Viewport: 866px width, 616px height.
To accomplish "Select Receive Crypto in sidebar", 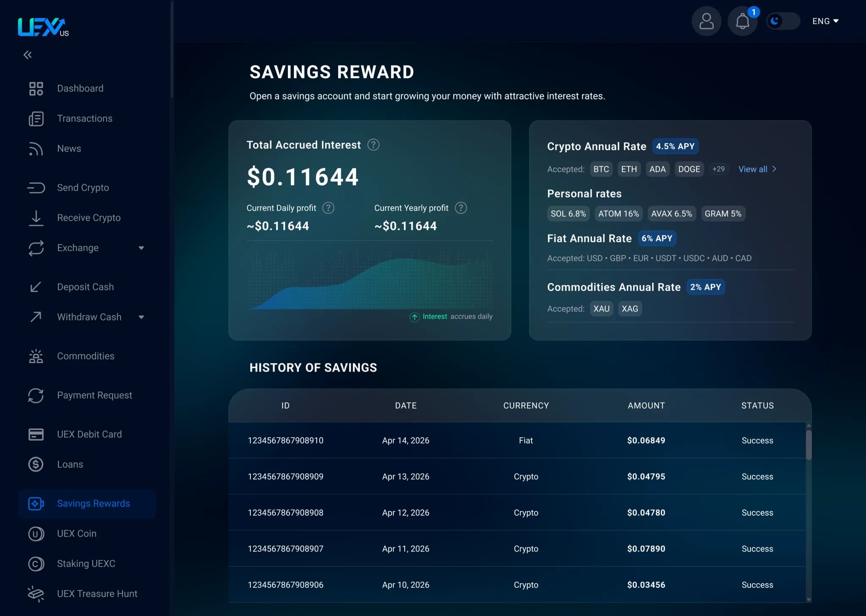I will click(x=89, y=218).
